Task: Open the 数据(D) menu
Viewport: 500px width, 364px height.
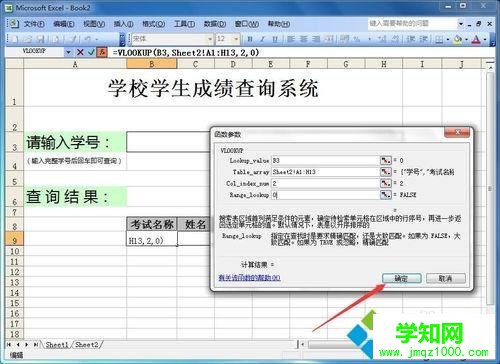Action: [215, 24]
